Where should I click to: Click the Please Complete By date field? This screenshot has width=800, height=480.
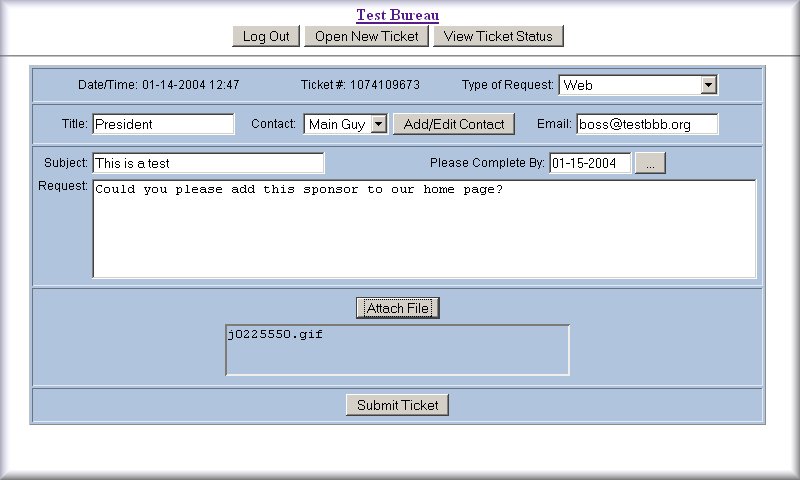pos(590,163)
